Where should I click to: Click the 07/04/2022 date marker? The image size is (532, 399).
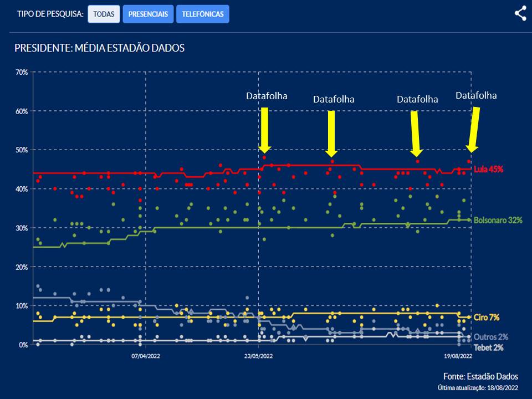click(146, 357)
